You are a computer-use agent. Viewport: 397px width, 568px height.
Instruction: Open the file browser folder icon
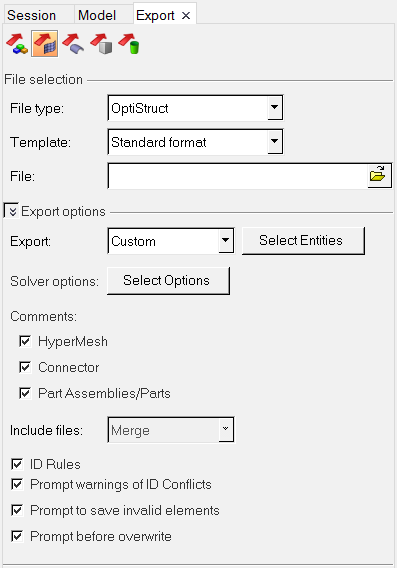(x=378, y=175)
